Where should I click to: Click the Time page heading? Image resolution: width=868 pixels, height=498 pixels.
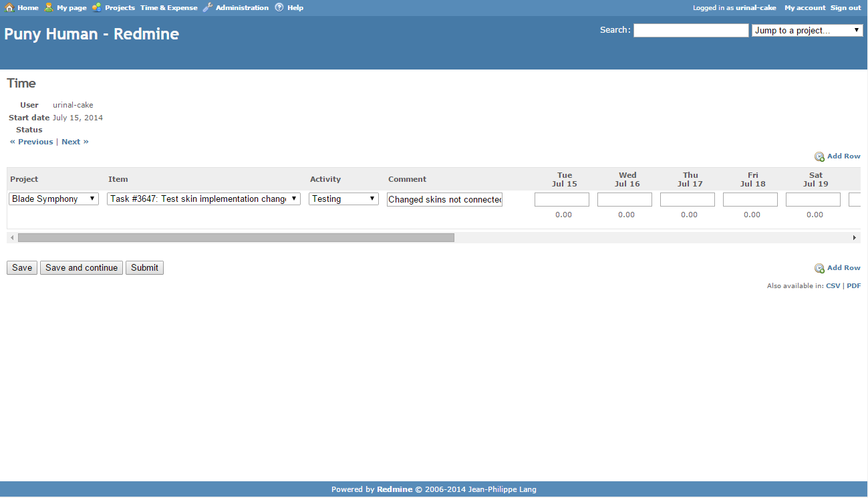tap(21, 84)
